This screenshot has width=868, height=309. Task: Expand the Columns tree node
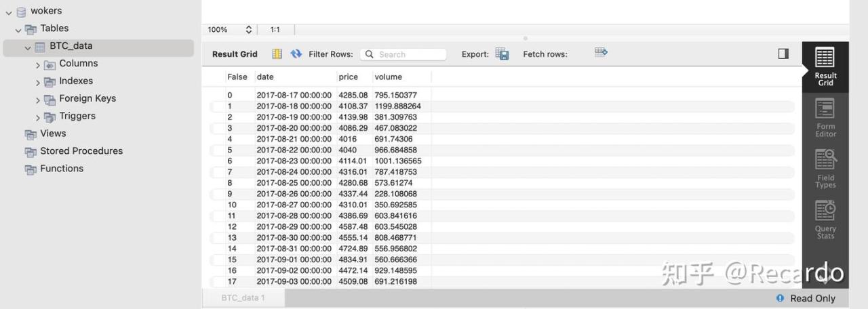point(38,64)
